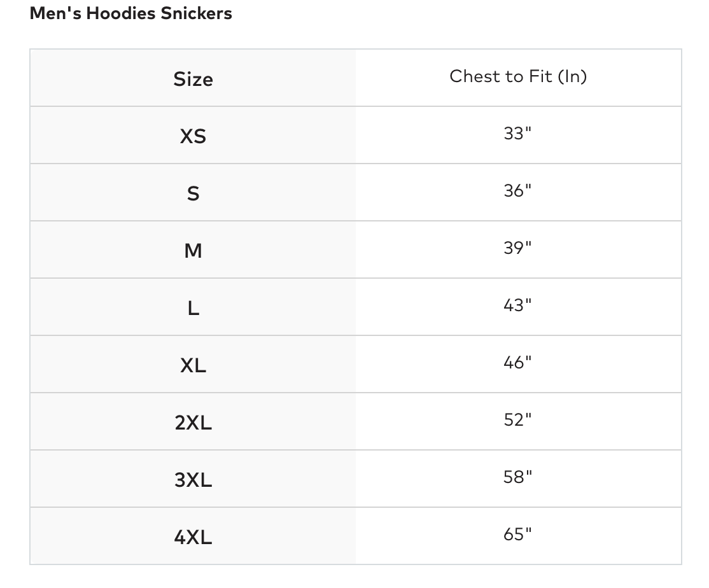Select the 43" chest value

point(517,305)
